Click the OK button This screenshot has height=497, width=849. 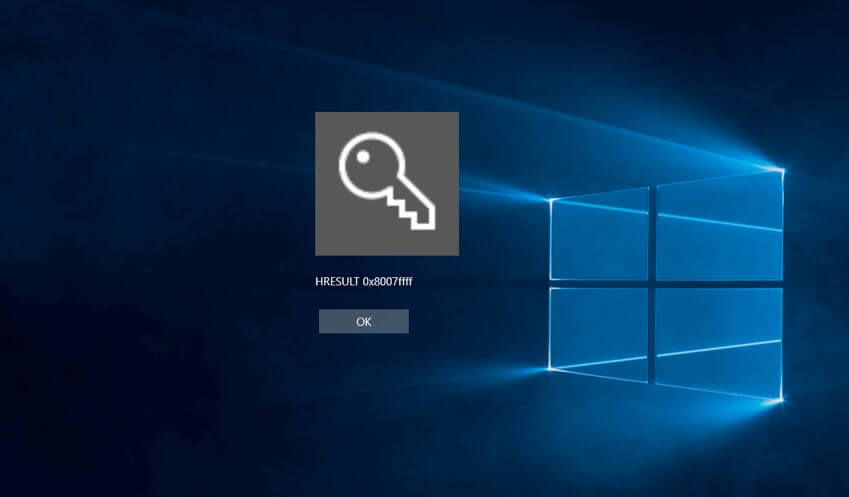point(364,322)
